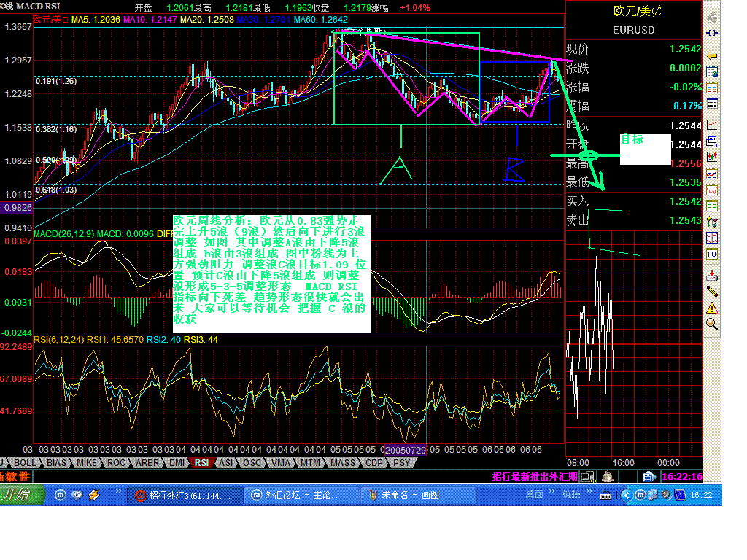Switch to the DMI indicator tab
The image size is (747, 560).
point(177,463)
